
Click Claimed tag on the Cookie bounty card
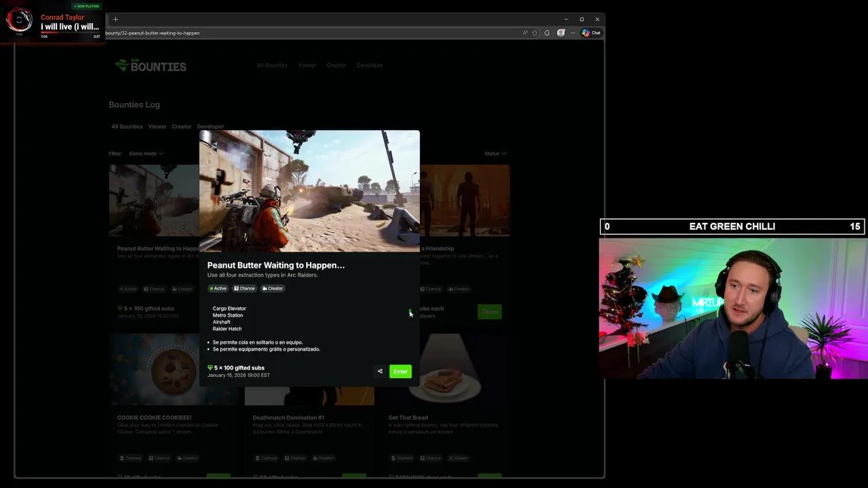(x=130, y=458)
